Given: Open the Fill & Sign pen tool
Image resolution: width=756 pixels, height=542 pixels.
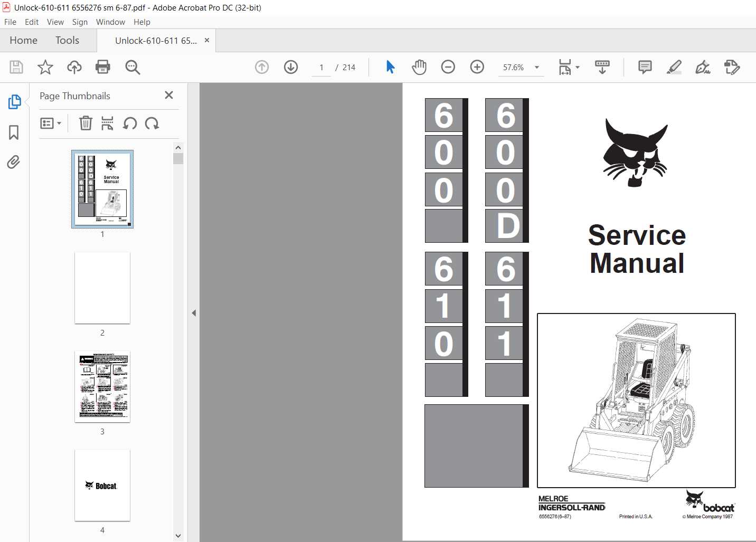Looking at the screenshot, I should tap(703, 67).
